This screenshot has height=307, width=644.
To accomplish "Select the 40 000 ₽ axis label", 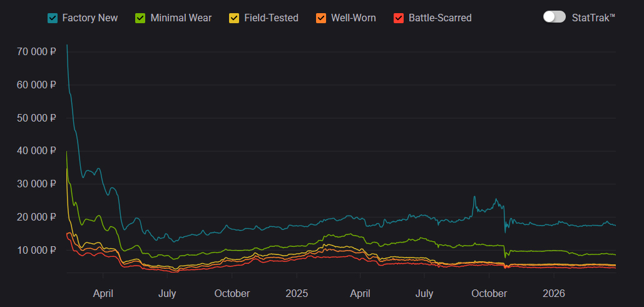I will tap(35, 151).
